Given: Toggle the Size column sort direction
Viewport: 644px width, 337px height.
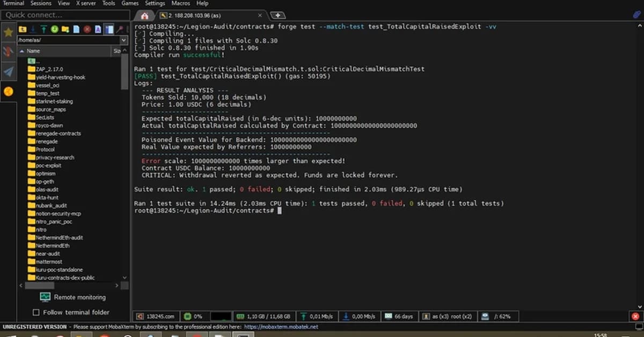Looking at the screenshot, I should click(x=117, y=51).
